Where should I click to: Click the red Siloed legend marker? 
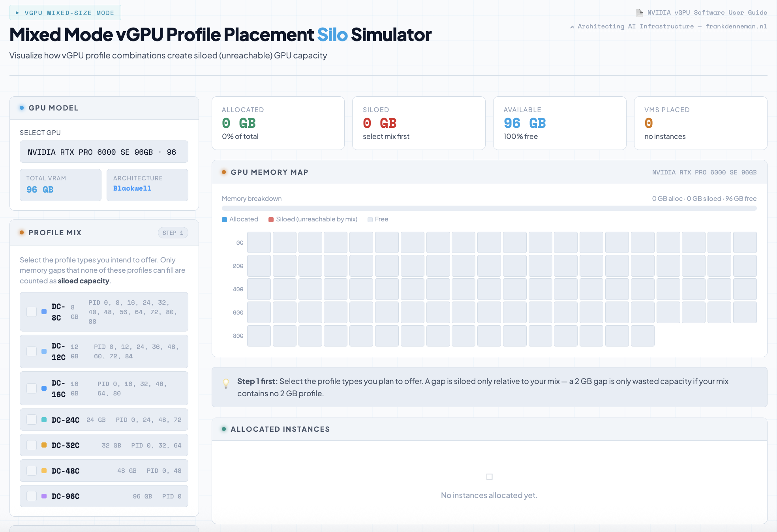click(271, 219)
